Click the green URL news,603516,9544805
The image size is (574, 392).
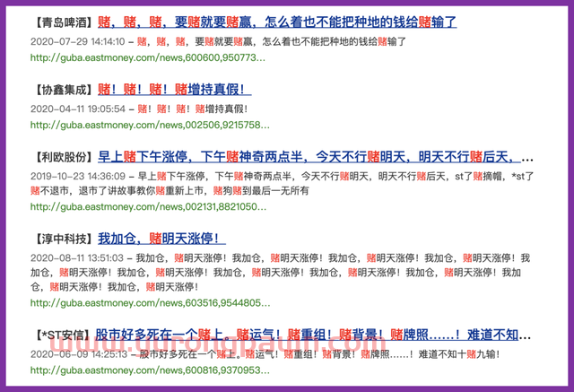(150, 303)
